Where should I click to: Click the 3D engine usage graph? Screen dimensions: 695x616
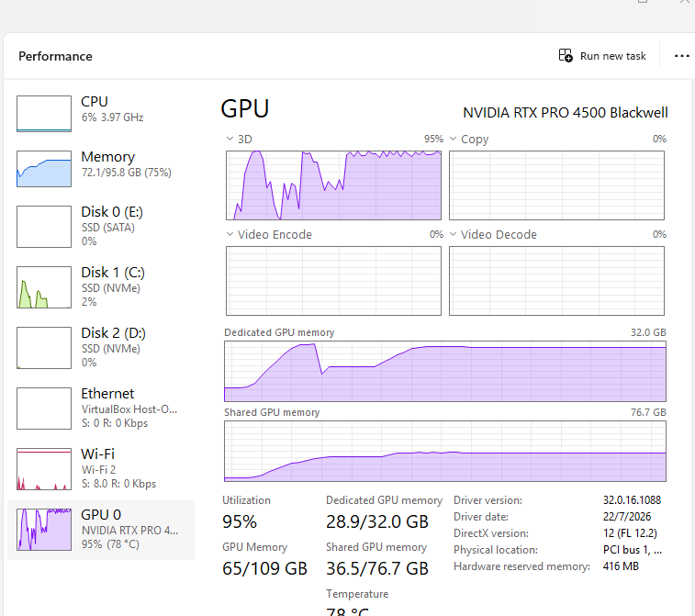pos(334,185)
